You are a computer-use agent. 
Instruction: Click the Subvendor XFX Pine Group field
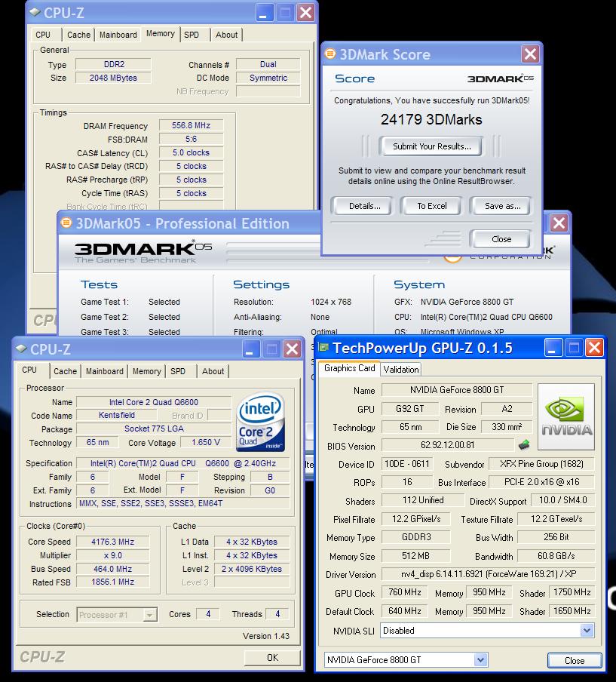coord(541,464)
